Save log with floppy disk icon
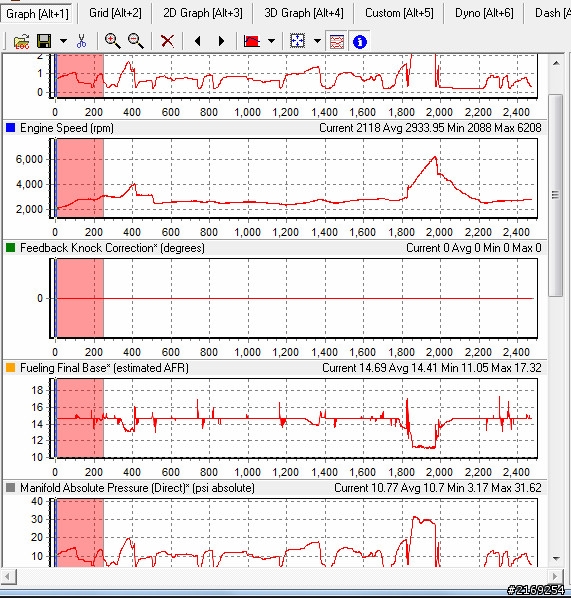This screenshot has width=571, height=598. [x=44, y=41]
